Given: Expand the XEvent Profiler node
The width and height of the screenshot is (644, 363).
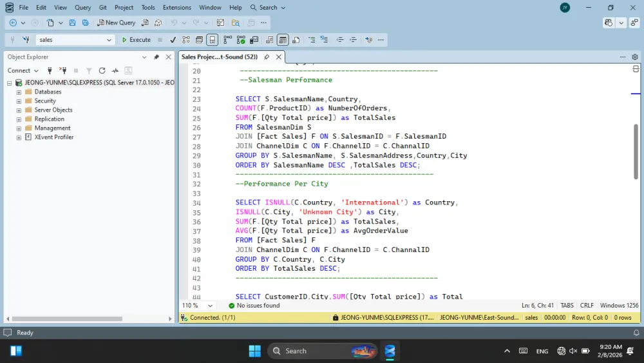Looking at the screenshot, I should tap(19, 137).
